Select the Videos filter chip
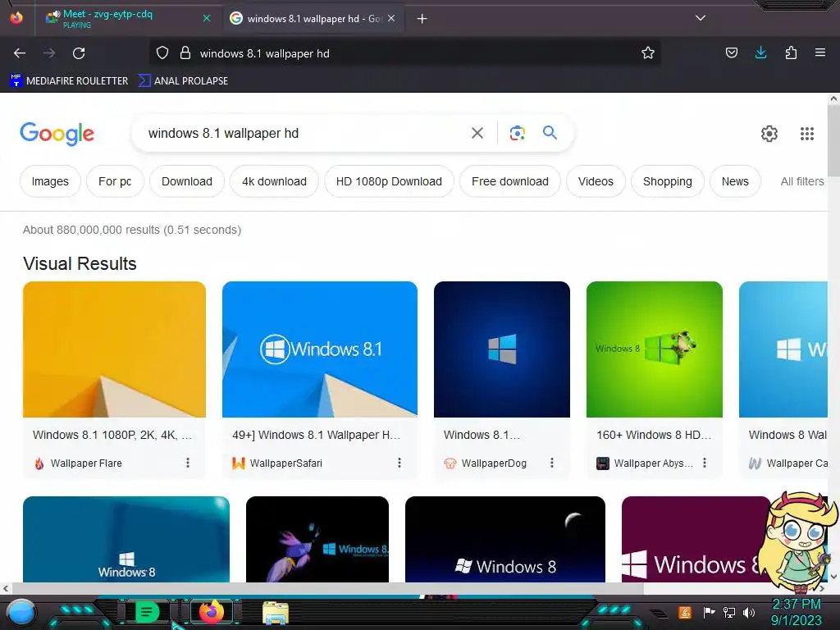 click(x=596, y=181)
